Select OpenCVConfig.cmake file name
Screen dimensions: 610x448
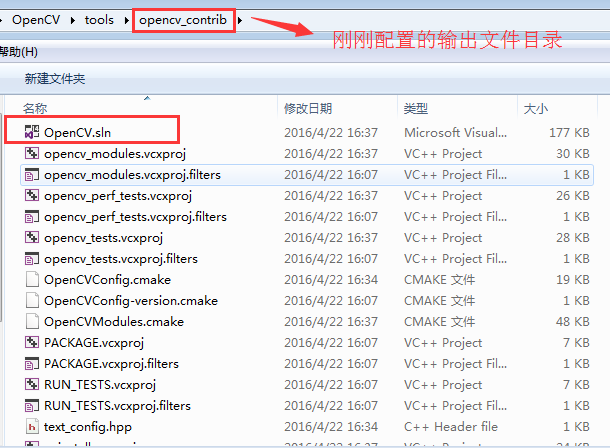(x=107, y=280)
